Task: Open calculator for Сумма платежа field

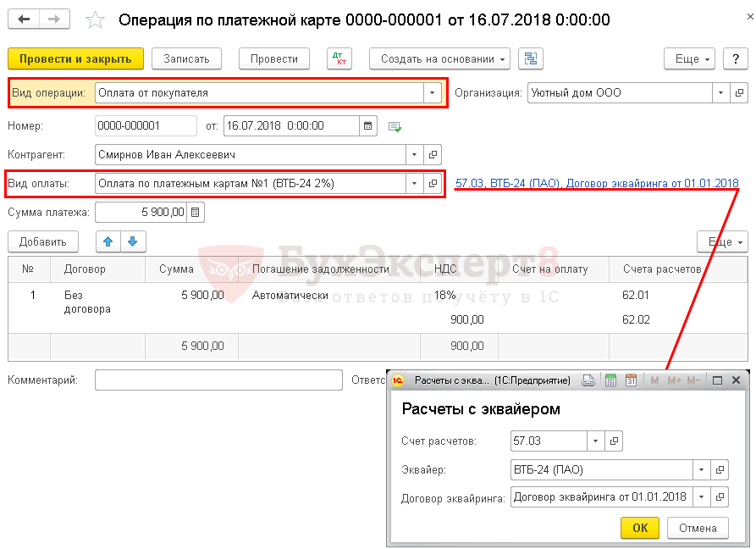Action: [196, 212]
